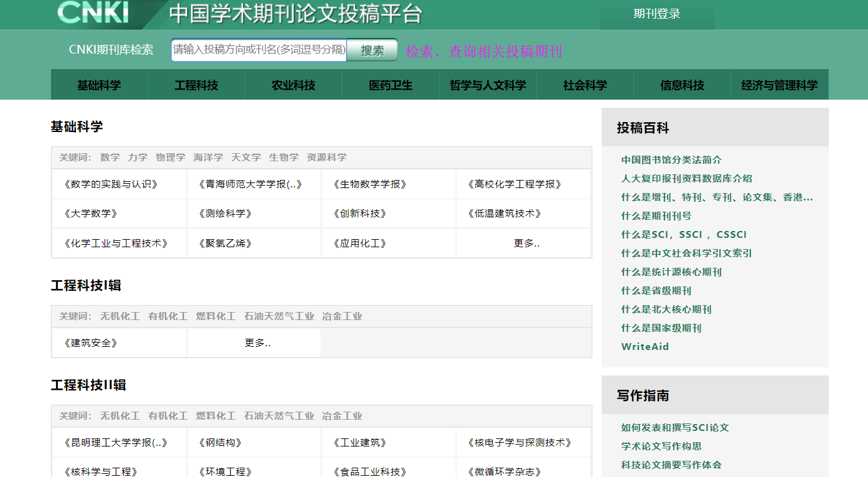Screen dimensions: 868x477
Task: Open 什么是中文社会科学引文索引 article
Action: pos(686,253)
